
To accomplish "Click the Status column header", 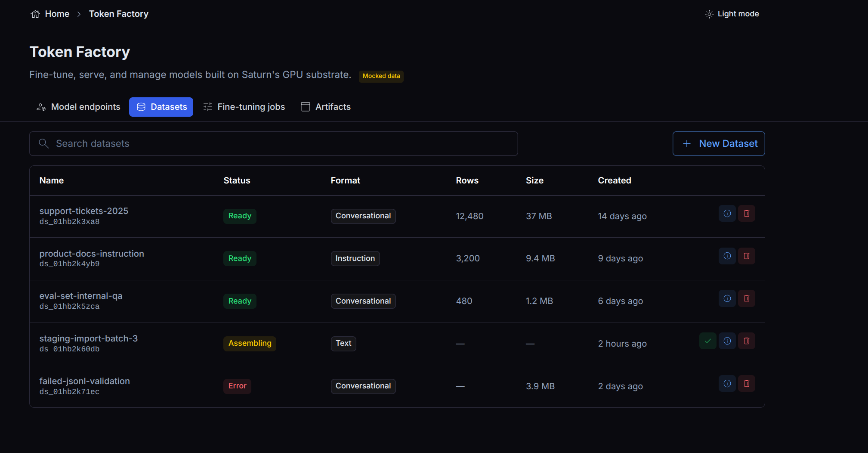I will (x=237, y=180).
